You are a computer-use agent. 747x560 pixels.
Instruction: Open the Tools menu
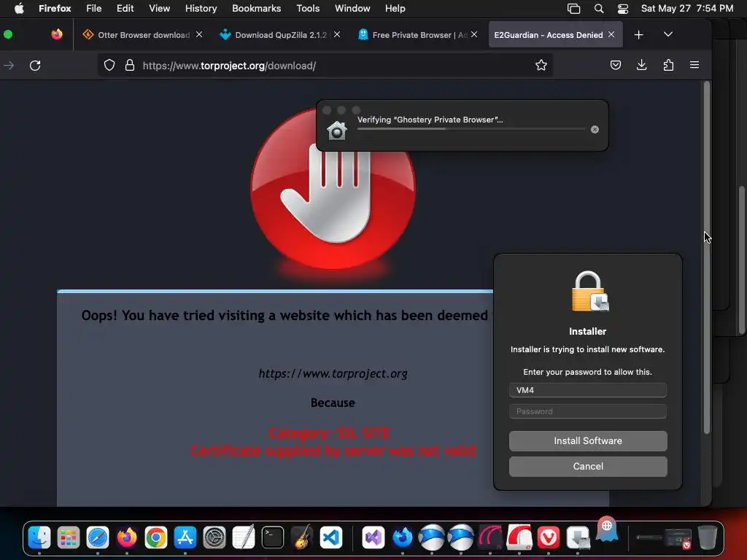[x=308, y=9]
